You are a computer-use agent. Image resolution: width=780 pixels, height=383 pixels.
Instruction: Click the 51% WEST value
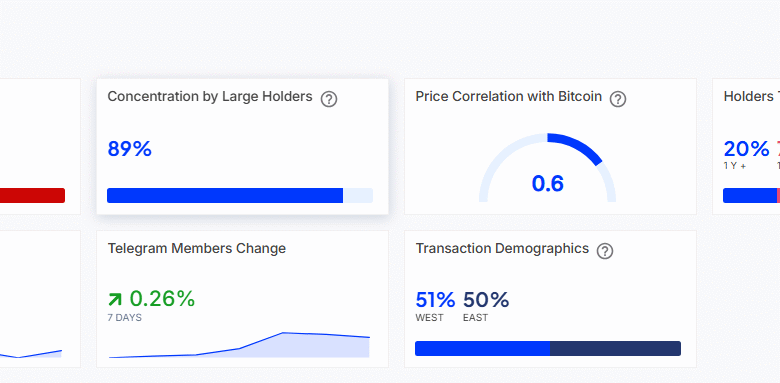click(x=435, y=300)
